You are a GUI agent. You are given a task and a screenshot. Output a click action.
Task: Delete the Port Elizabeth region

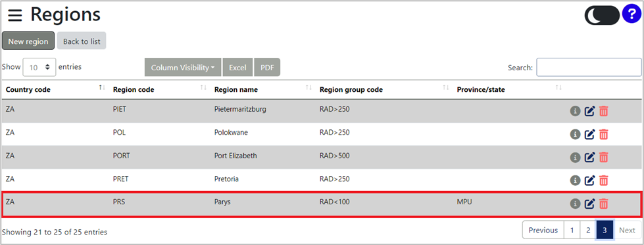603,157
